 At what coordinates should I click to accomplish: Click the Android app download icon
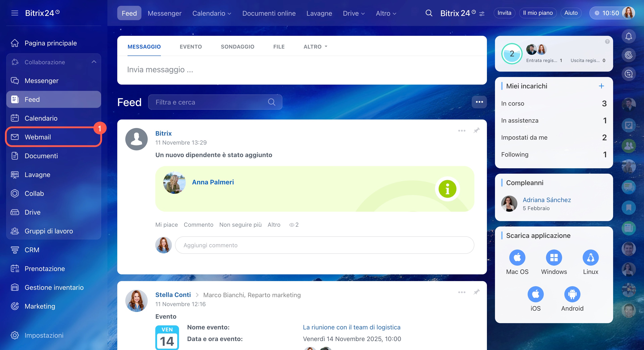(x=572, y=294)
